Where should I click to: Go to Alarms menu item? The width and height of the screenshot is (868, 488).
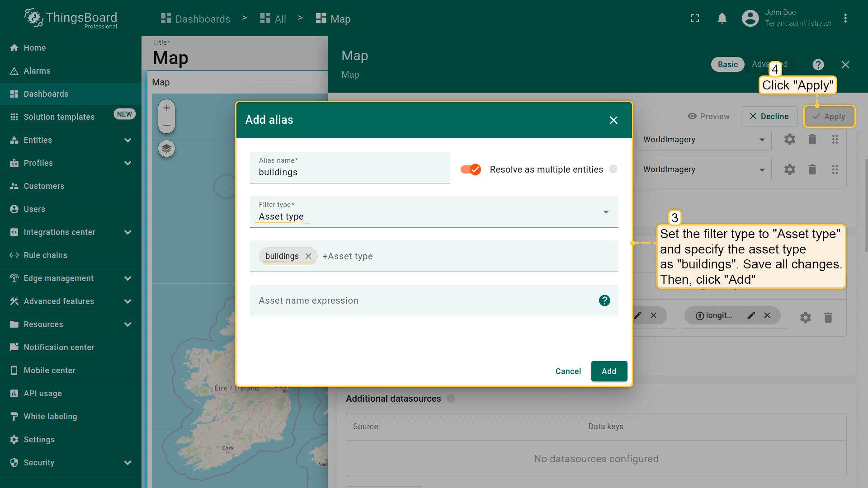pos(37,71)
